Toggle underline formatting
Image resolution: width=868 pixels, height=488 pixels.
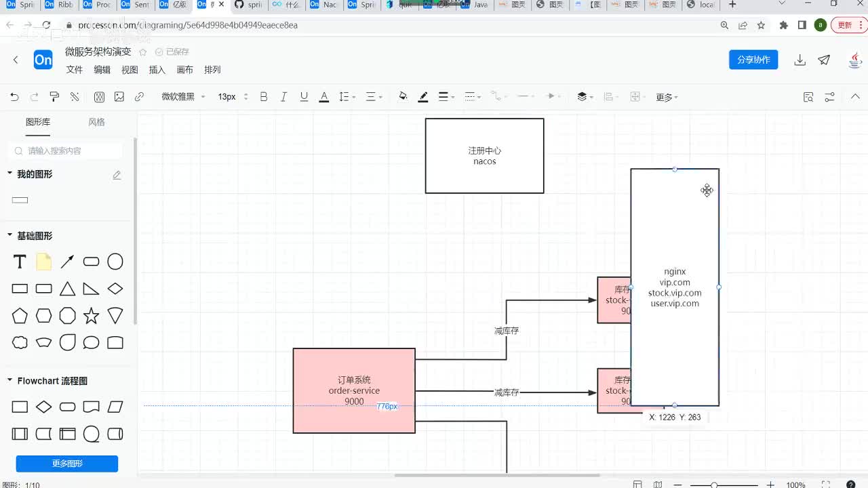click(304, 97)
